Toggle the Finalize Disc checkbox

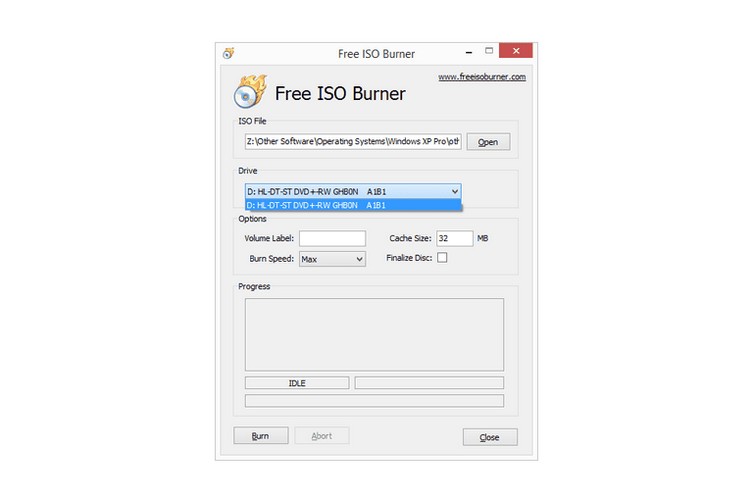442,258
